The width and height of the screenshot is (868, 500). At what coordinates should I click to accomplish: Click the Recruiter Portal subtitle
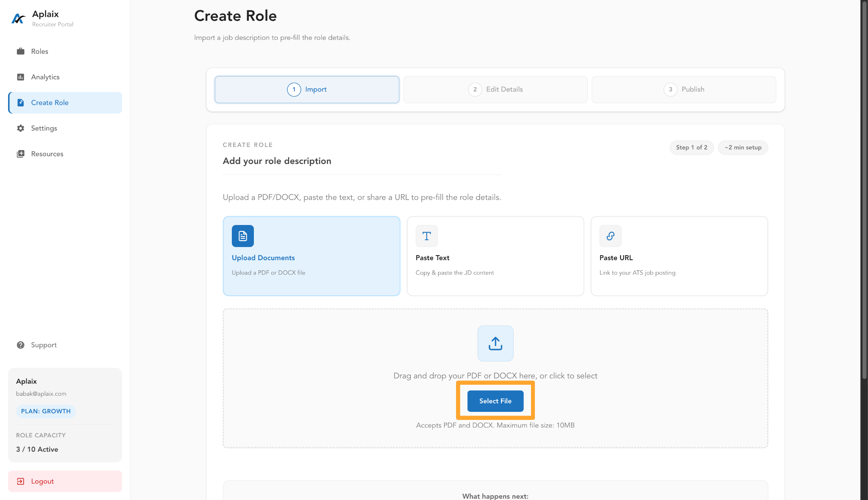[53, 25]
